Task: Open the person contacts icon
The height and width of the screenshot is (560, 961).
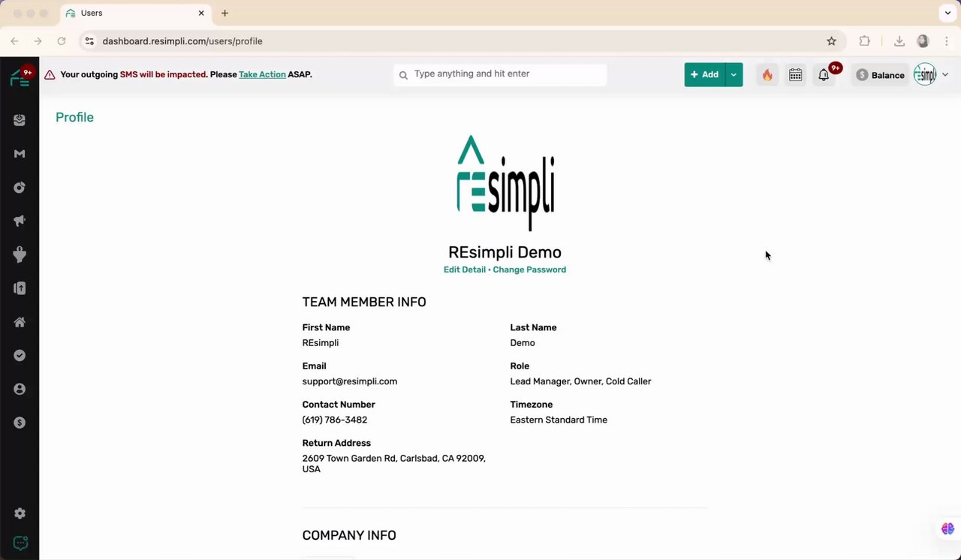Action: [x=20, y=389]
